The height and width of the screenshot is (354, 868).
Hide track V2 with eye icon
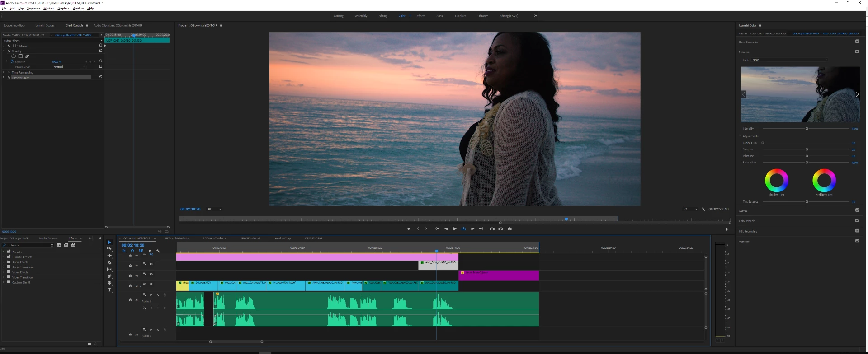(x=151, y=274)
